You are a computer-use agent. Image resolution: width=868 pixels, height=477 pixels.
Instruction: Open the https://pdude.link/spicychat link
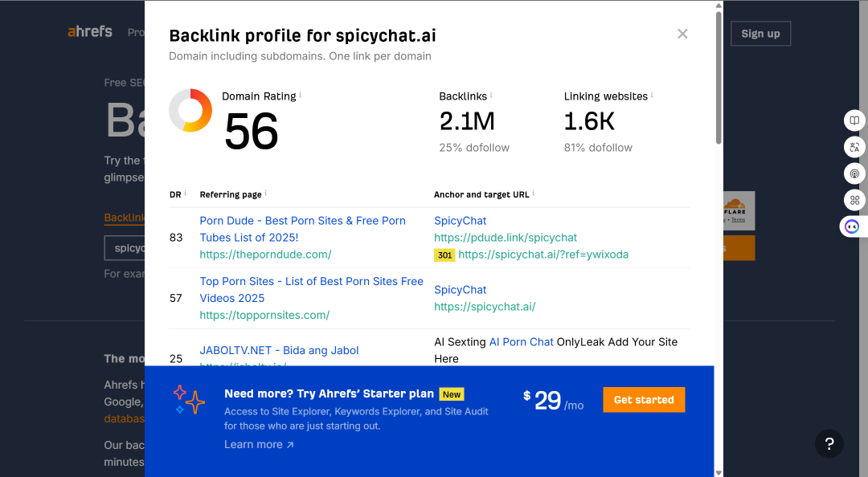click(506, 238)
